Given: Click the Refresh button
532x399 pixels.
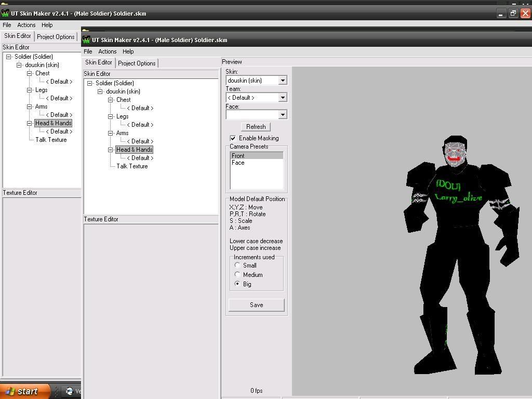Looking at the screenshot, I should coord(256,127).
